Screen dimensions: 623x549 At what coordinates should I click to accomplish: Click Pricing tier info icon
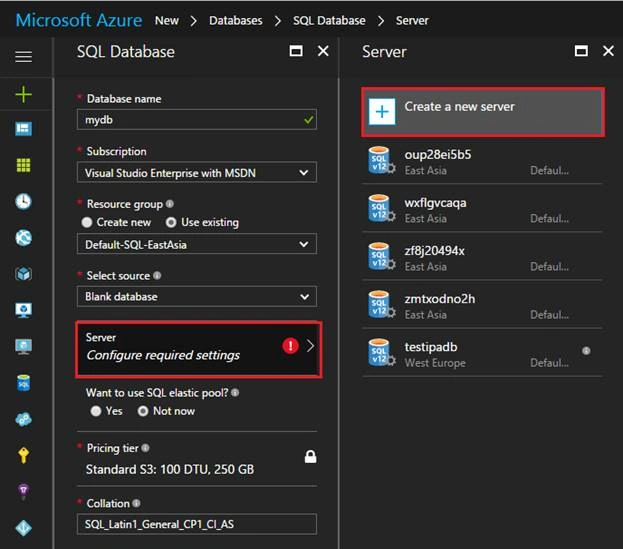(x=145, y=448)
